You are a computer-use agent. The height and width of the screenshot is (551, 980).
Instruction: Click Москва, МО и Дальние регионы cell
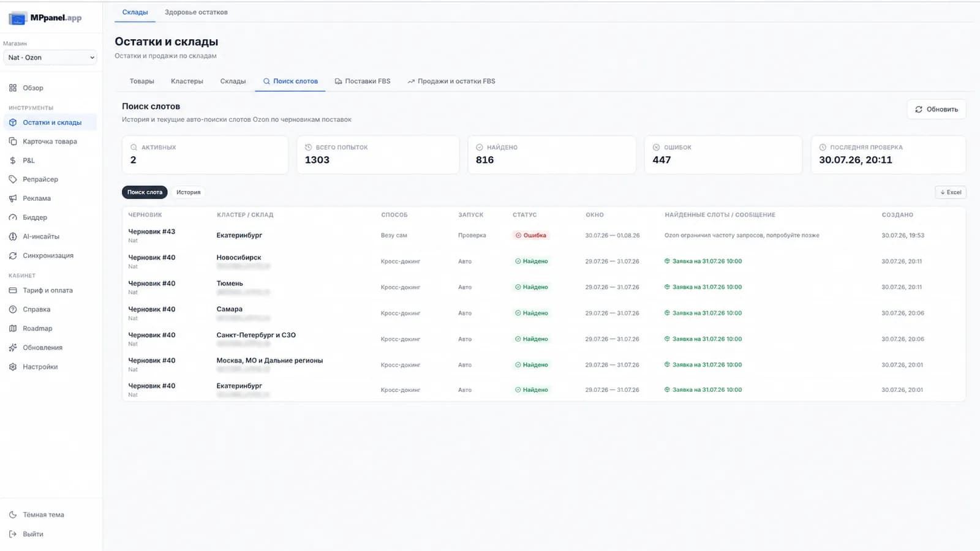tap(269, 361)
